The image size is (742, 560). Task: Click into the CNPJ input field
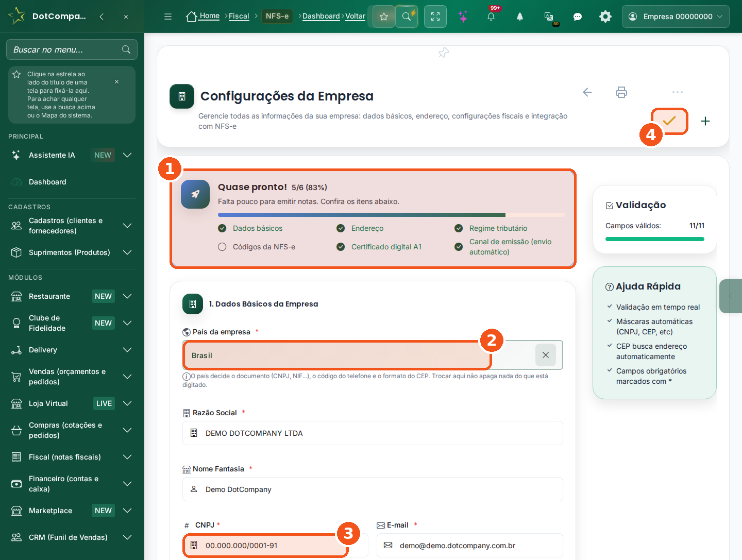275,546
